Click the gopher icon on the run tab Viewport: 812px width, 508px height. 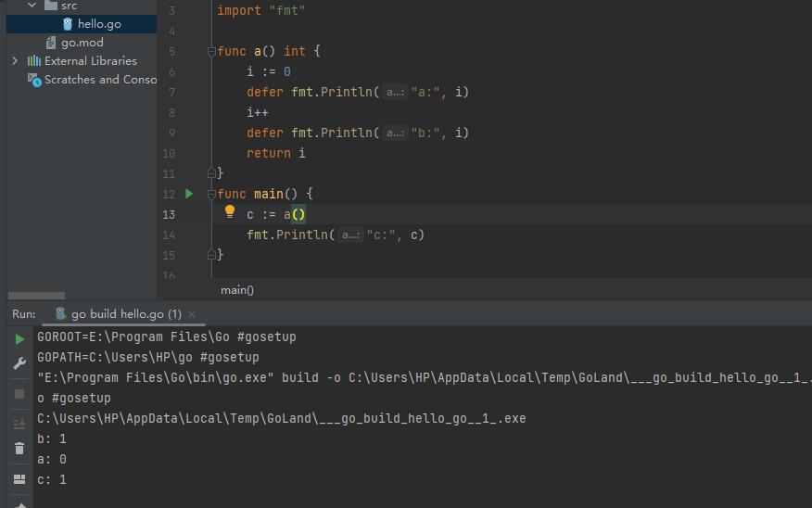click(60, 313)
